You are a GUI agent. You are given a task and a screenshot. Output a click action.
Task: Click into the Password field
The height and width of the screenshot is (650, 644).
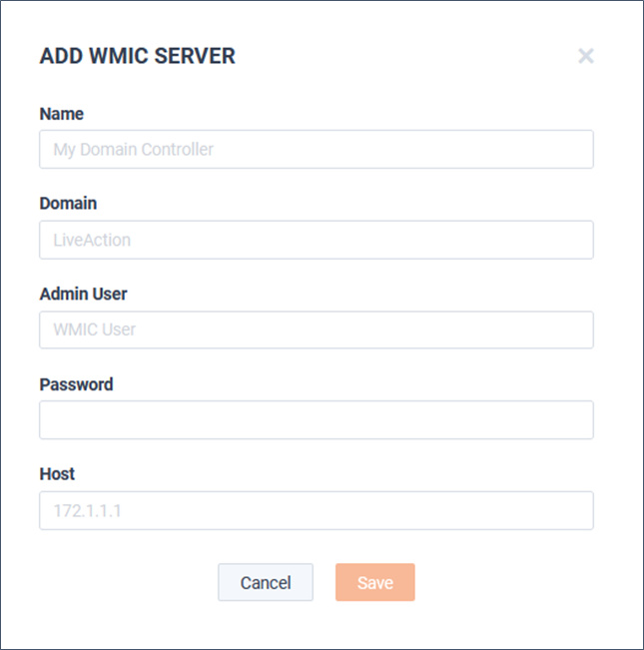(317, 420)
